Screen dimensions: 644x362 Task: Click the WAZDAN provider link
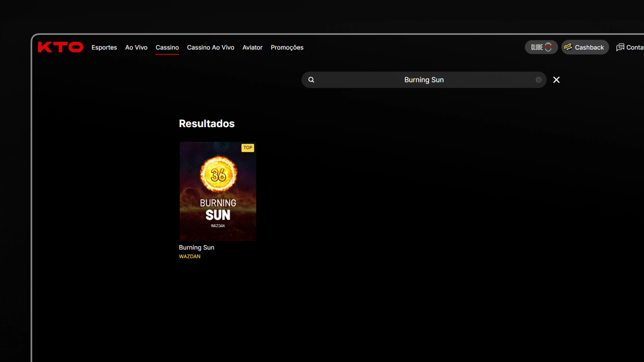[x=190, y=256]
